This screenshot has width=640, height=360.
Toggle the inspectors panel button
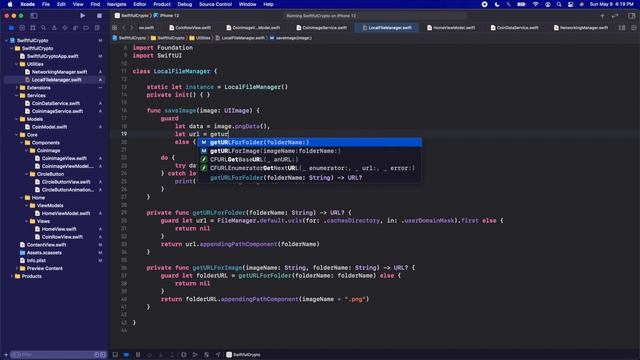[x=632, y=16]
